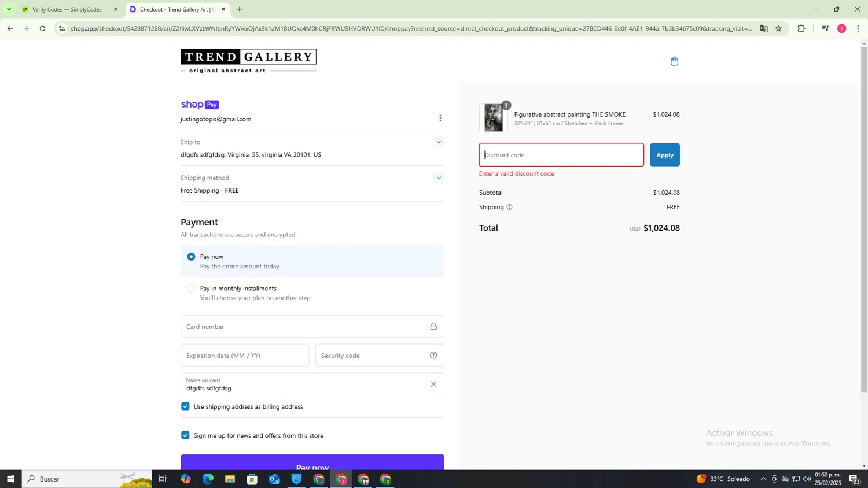Screen dimensions: 868x488
Task: Click the purple Pay now button
Action: pos(312,463)
